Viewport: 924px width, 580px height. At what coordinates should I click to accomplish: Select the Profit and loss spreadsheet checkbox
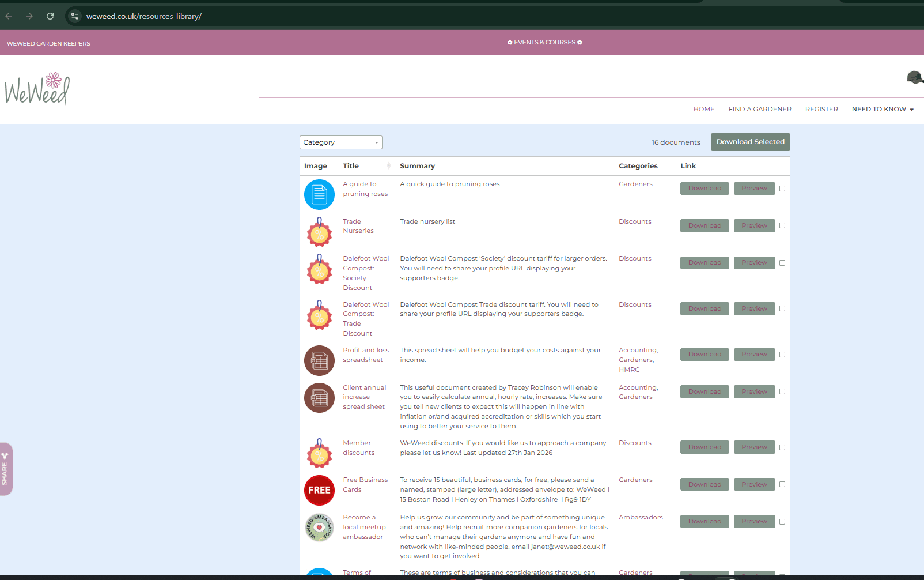[x=782, y=355]
